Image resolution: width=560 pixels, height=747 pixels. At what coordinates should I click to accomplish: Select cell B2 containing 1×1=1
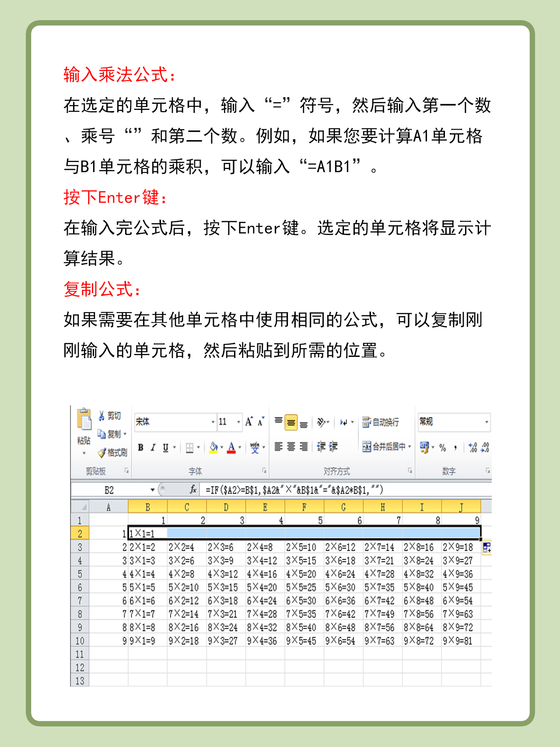(x=147, y=533)
